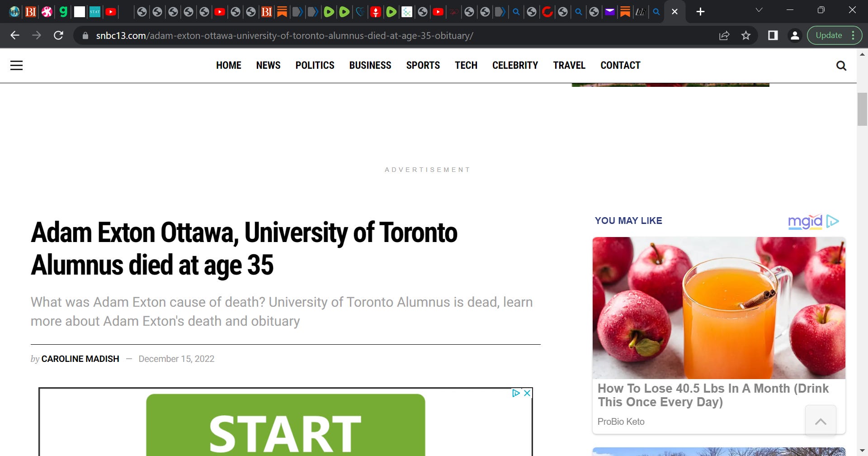Viewport: 868px width, 456px height.
Task: Go back to the previous page
Action: (x=15, y=35)
